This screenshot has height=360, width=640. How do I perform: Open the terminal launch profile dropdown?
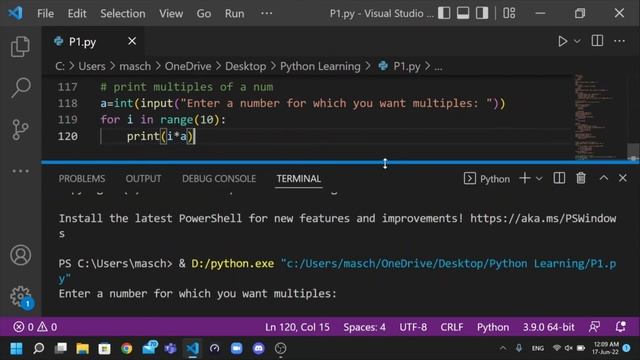pyautogui.click(x=539, y=179)
